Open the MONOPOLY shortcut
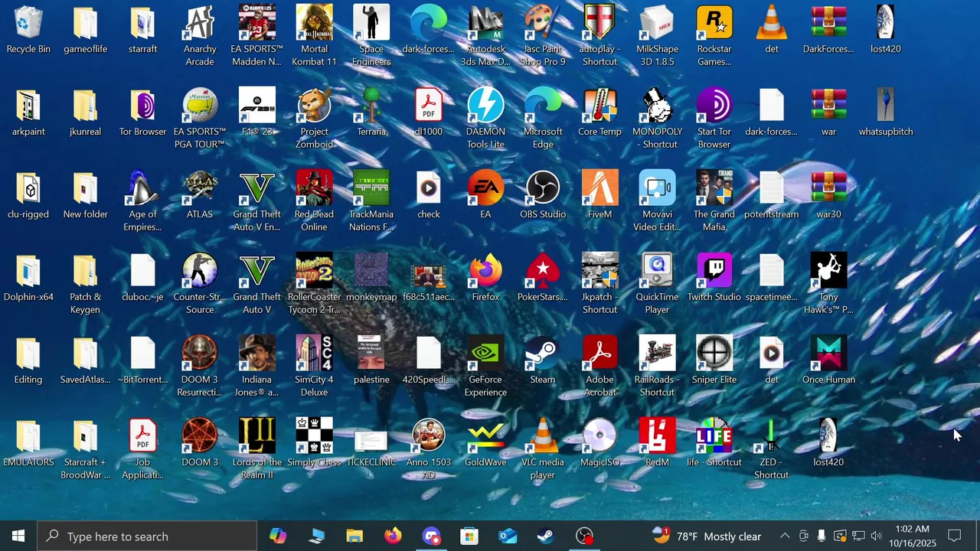Viewport: 980px width, 551px height. tap(657, 118)
